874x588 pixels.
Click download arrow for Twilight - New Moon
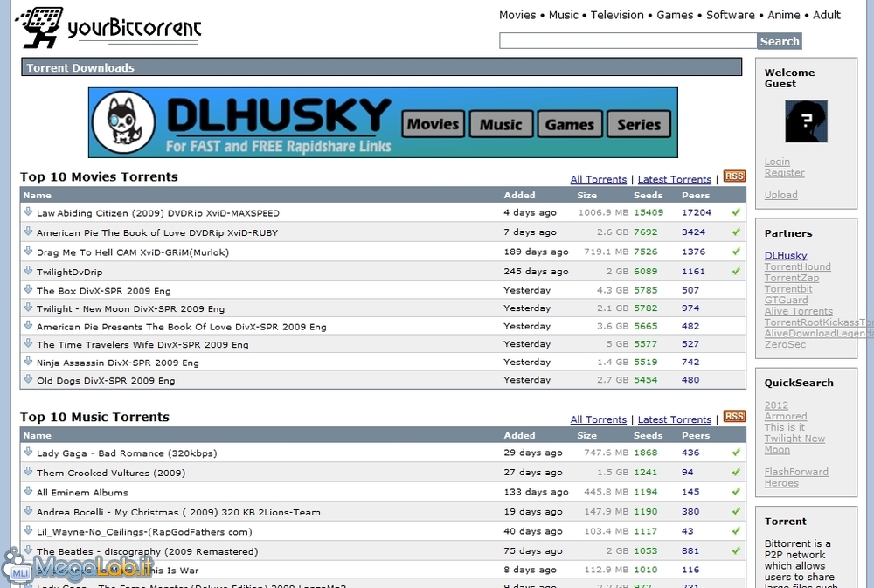point(28,307)
